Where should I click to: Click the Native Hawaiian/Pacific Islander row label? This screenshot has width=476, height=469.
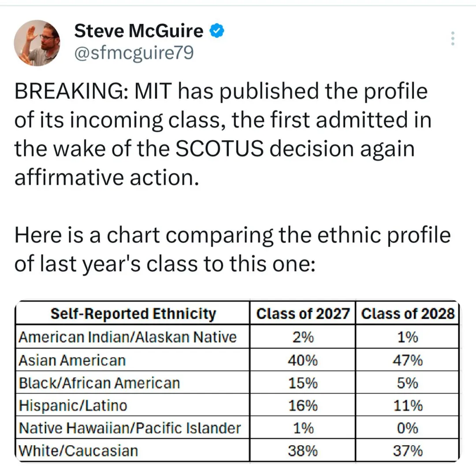coord(130,428)
